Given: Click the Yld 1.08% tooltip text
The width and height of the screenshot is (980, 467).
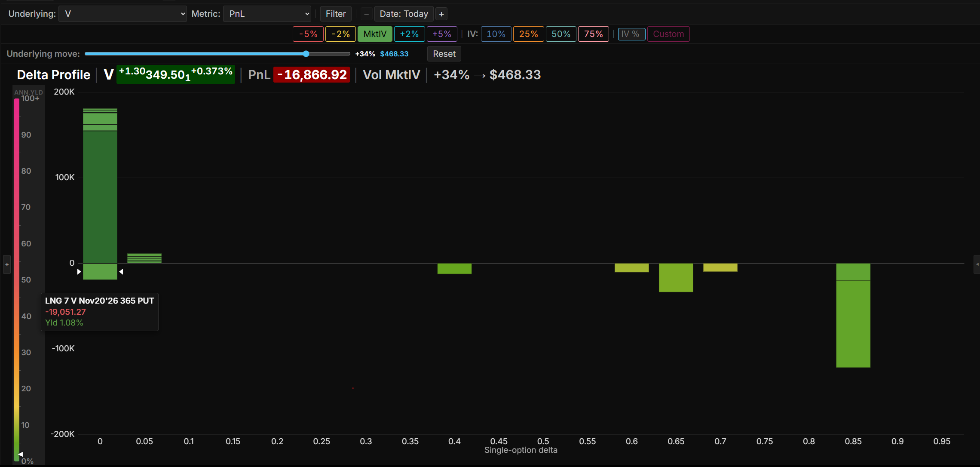Looking at the screenshot, I should pyautogui.click(x=64, y=323).
